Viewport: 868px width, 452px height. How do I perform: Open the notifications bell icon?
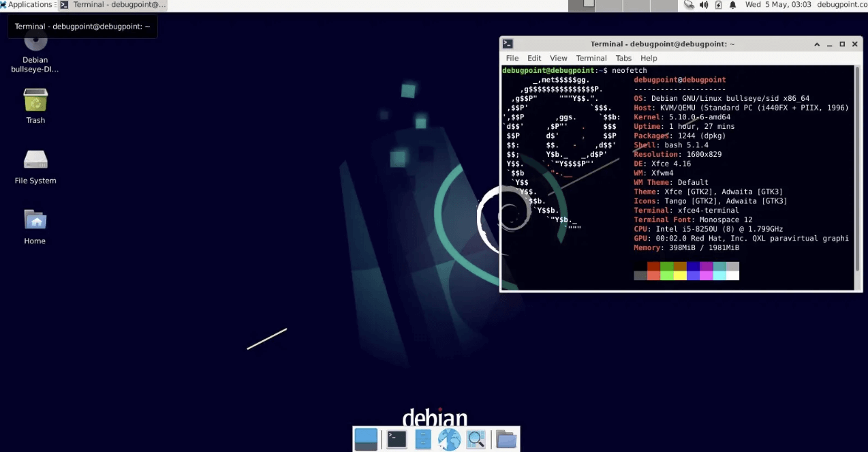point(733,5)
